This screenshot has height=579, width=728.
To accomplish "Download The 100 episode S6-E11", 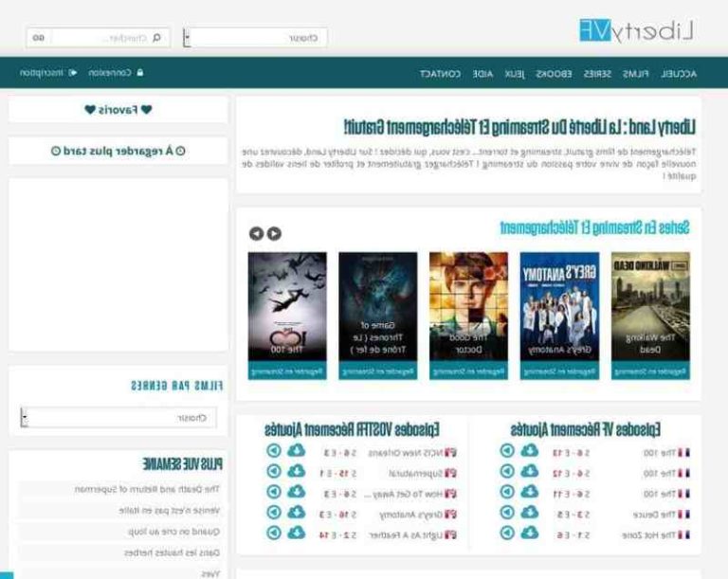I will [x=529, y=492].
